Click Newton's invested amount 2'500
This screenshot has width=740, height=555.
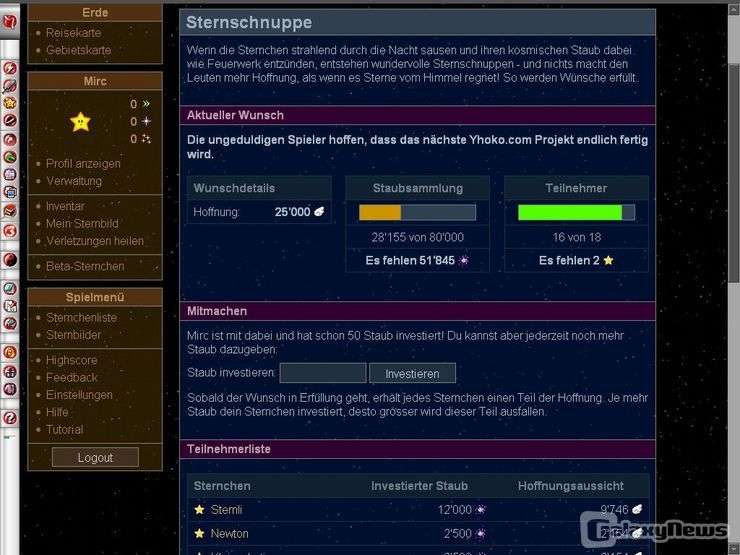(457, 533)
